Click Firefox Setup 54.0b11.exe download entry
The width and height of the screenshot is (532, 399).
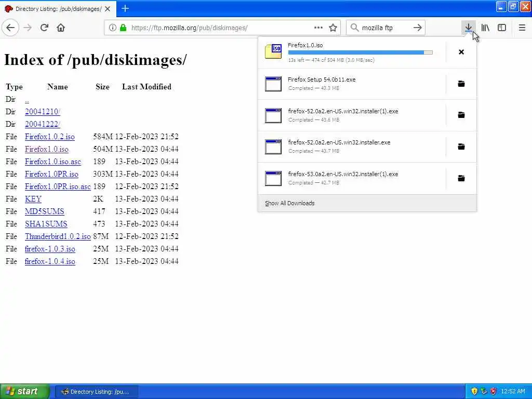tap(352, 84)
